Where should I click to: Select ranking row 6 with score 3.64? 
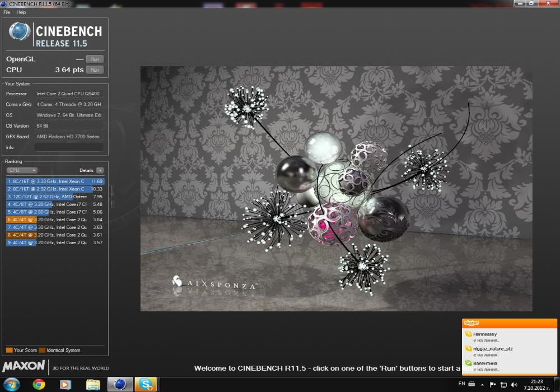(55, 220)
